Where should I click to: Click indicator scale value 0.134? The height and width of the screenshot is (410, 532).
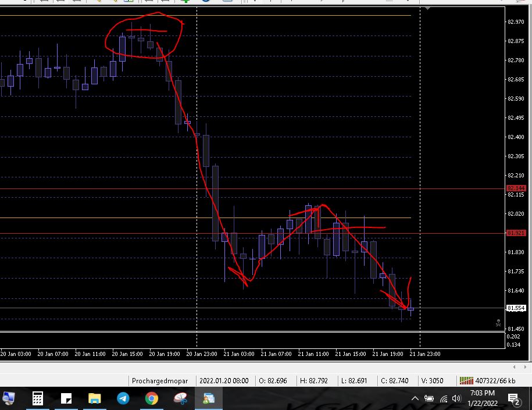[x=513, y=344]
